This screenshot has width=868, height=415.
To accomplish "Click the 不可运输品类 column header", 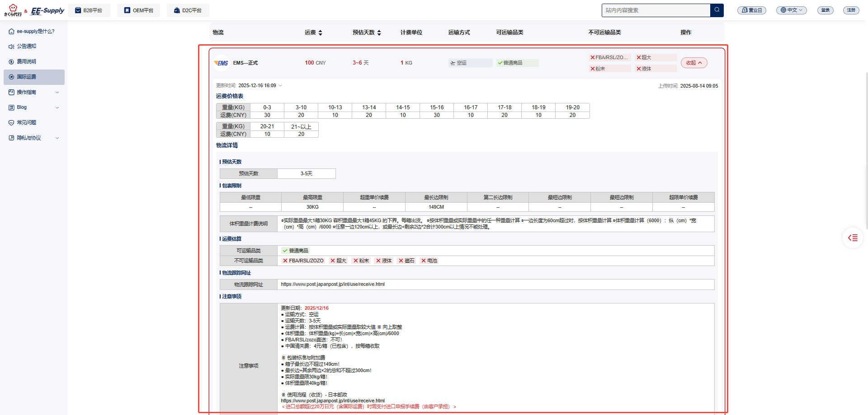I will tap(604, 33).
